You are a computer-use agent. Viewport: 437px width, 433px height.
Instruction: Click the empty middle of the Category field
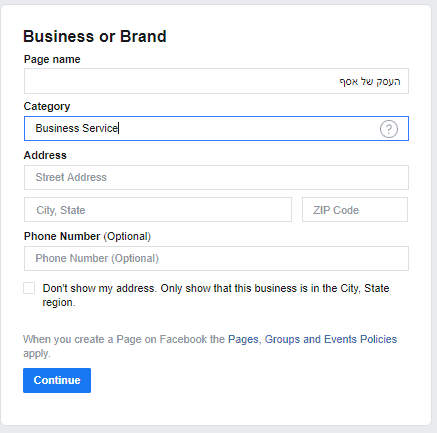point(247,128)
